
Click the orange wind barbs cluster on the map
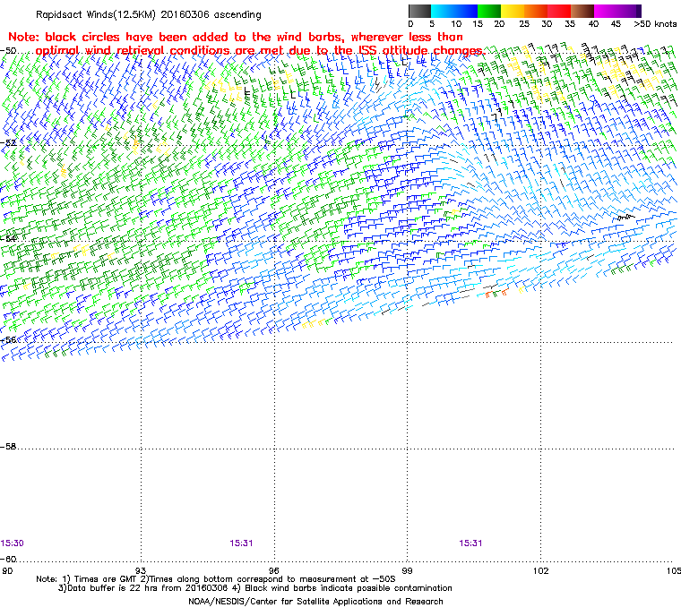pyautogui.click(x=496, y=294)
